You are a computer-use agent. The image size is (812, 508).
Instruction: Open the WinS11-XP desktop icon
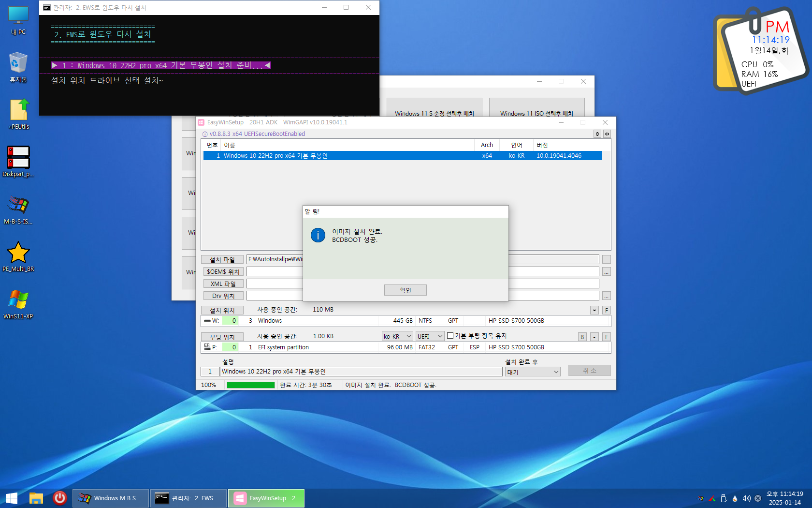pos(18,304)
